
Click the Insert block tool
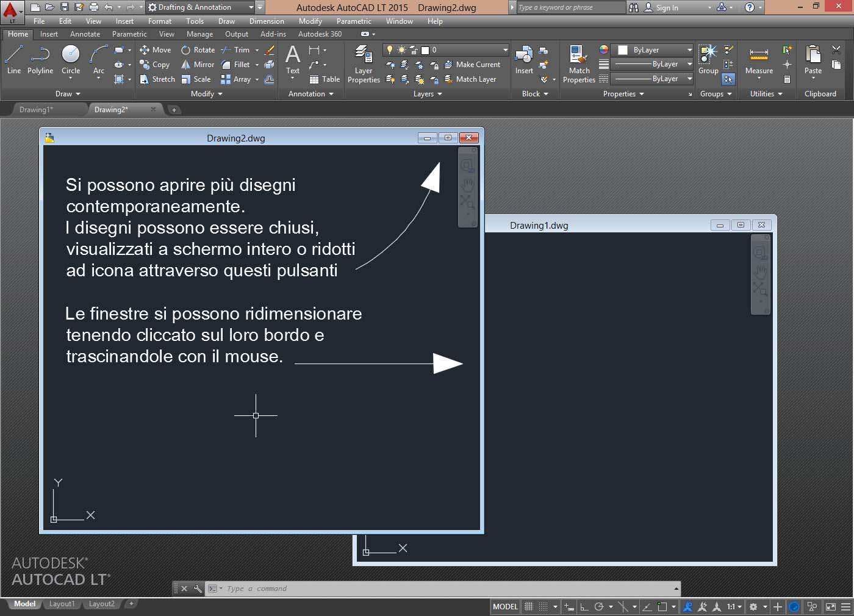(x=524, y=60)
